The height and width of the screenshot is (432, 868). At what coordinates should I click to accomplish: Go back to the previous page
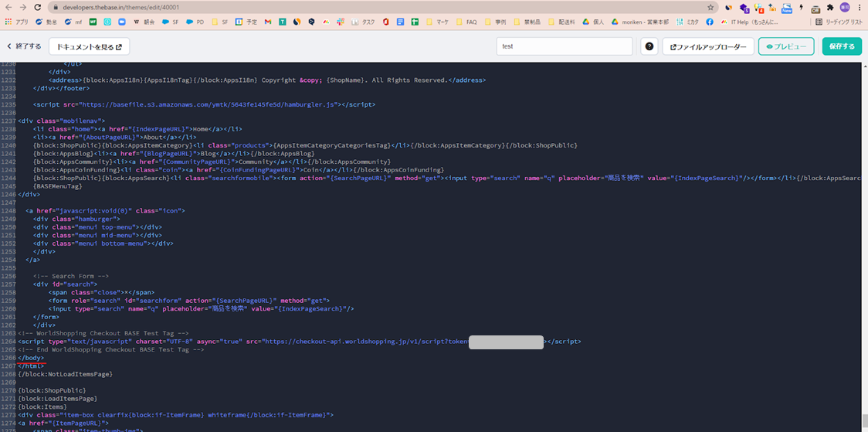tap(8, 8)
